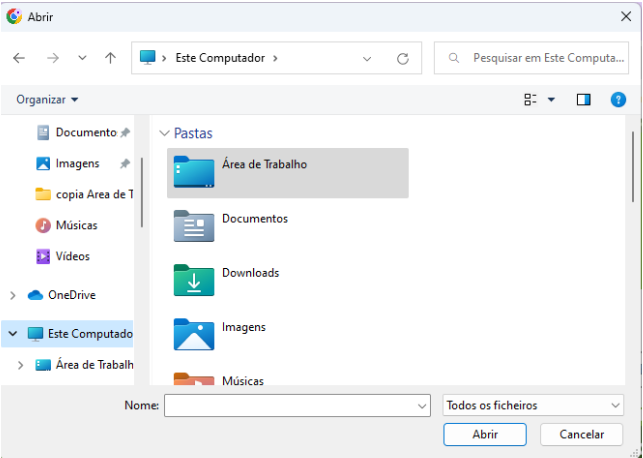Open the Todos os ficheiros file type dropdown
This screenshot has height=458, width=643.
[533, 405]
